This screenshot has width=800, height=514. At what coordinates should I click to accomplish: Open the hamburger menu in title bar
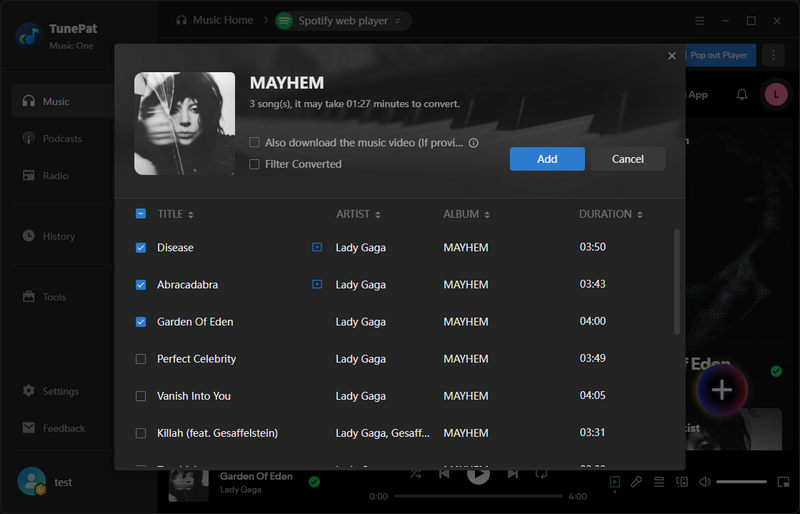tap(700, 21)
